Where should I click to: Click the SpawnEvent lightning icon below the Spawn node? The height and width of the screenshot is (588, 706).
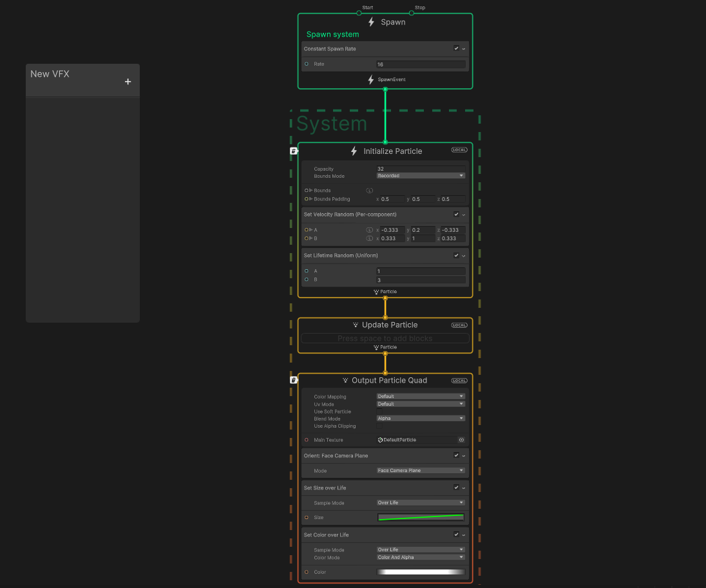click(x=371, y=79)
